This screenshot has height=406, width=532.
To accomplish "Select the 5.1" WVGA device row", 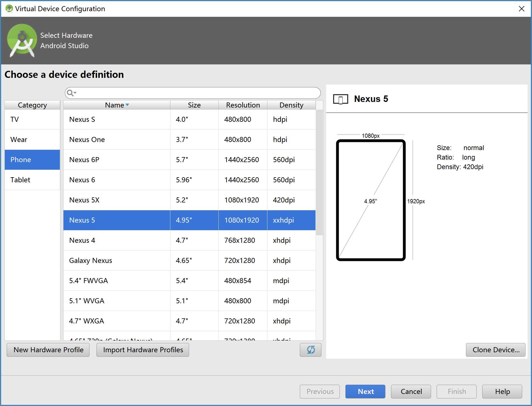I will pos(189,301).
